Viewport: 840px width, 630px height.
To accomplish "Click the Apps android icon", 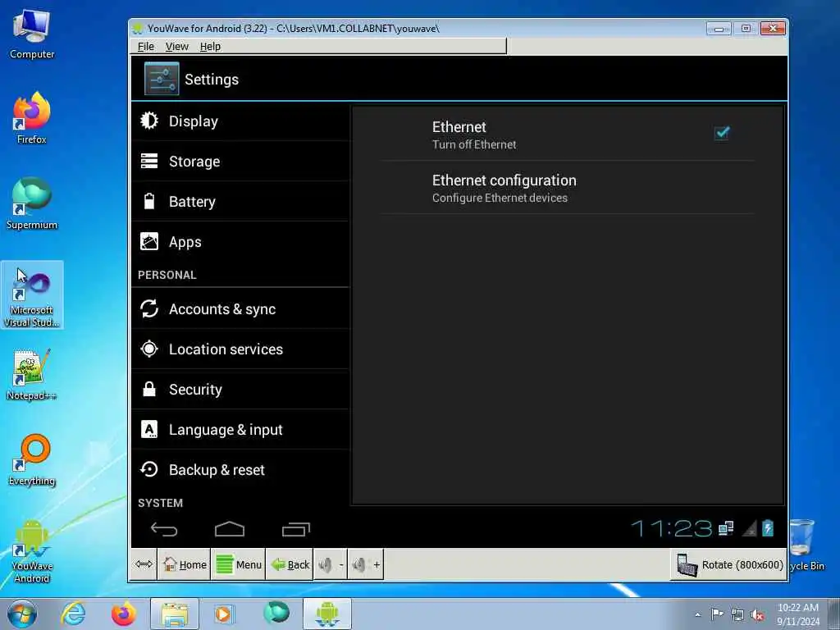I will pos(149,241).
